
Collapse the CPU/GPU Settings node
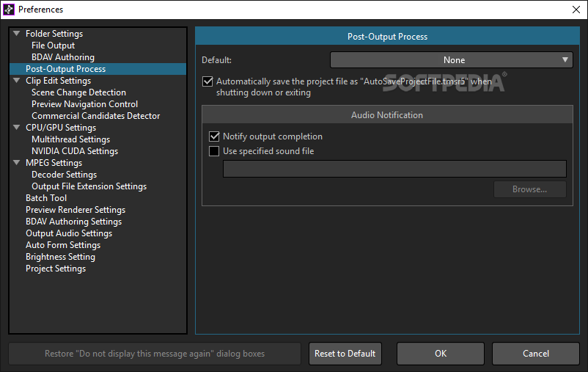pos(17,127)
